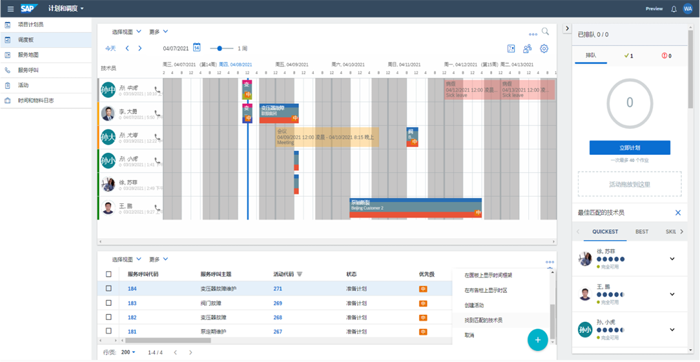Viewport: 700px width, 362px height.
Task: Toggle select-all checkbox in table header
Action: (108, 274)
